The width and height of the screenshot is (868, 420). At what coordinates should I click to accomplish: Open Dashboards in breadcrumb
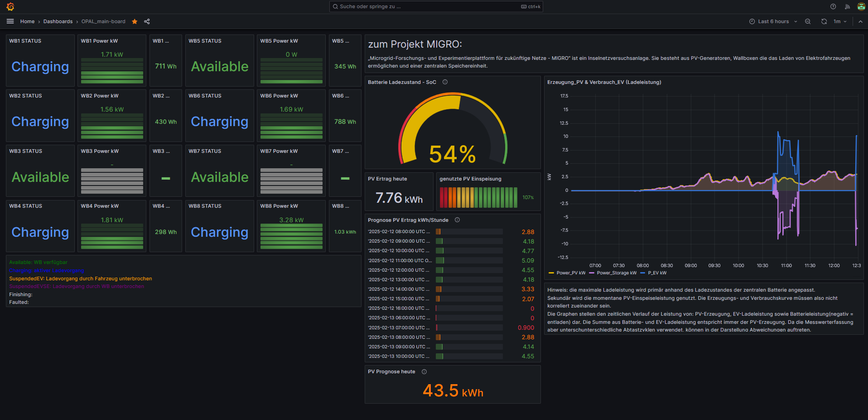pyautogui.click(x=58, y=21)
